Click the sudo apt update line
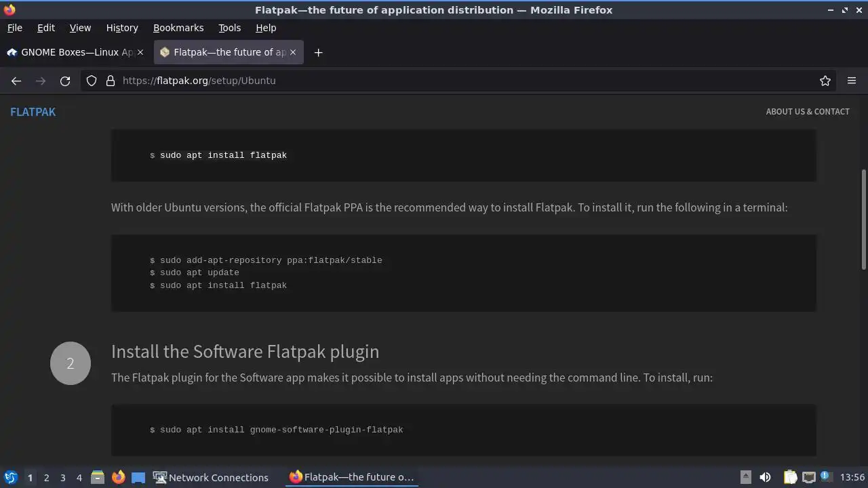Viewport: 868px width, 488px height. pyautogui.click(x=195, y=272)
